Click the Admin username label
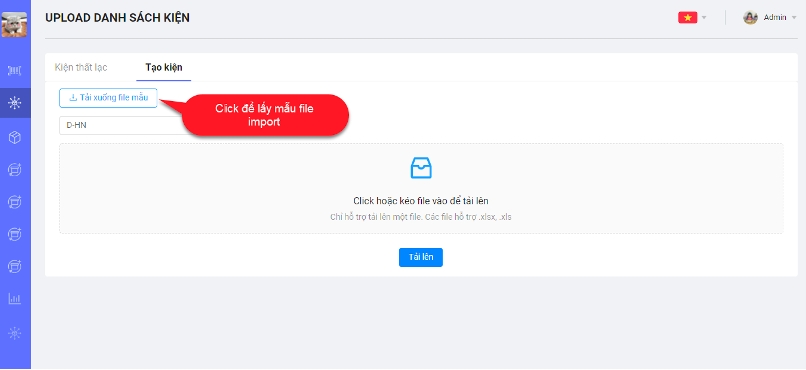 775,17
